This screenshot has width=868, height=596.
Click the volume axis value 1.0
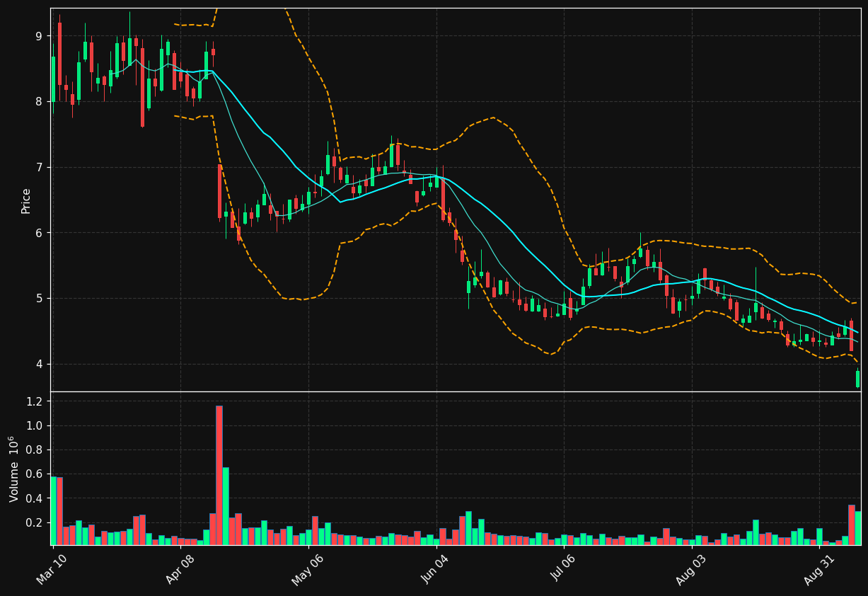(35, 426)
